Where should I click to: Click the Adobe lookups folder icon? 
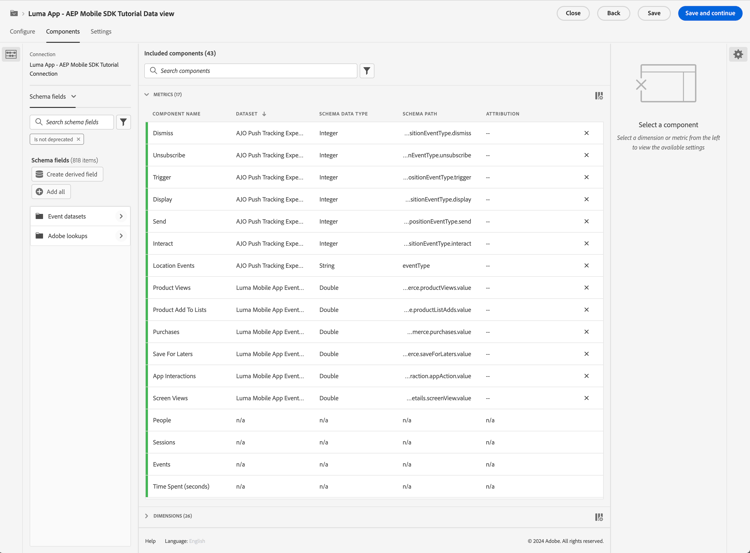39,236
